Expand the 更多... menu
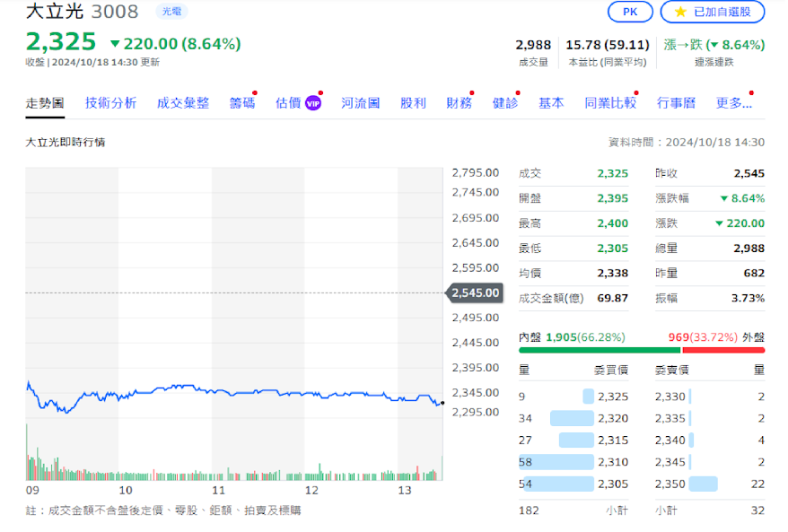The image size is (788, 532). click(734, 103)
